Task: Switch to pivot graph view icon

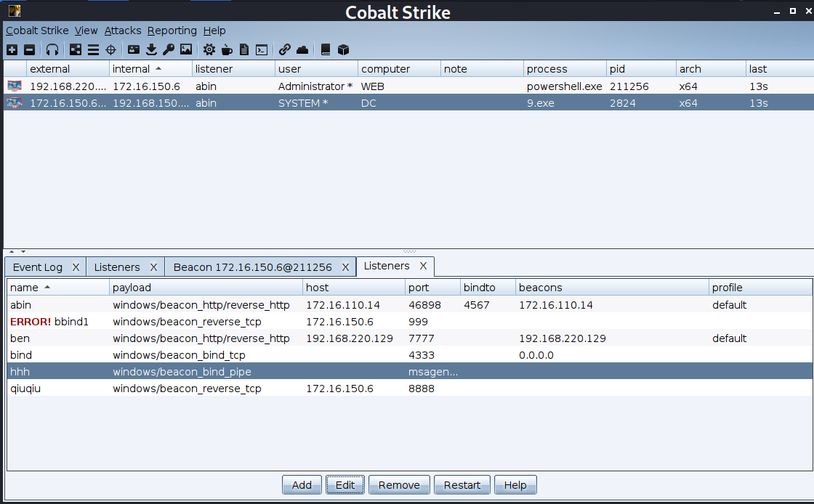Action: tap(76, 50)
